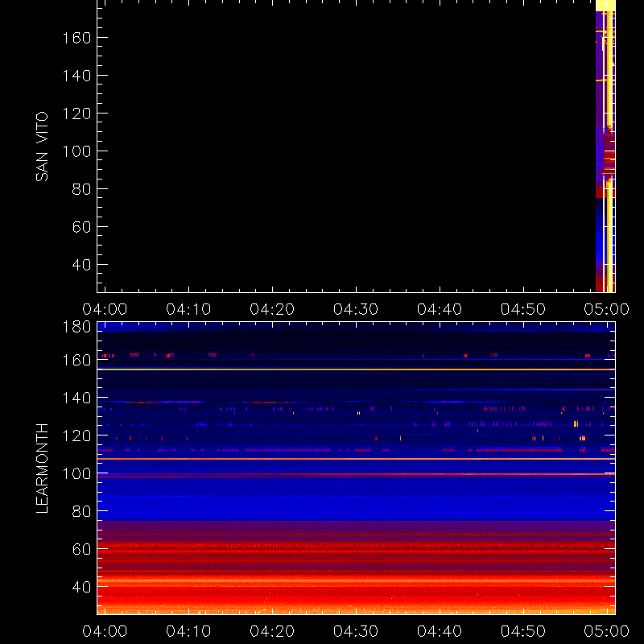Choose the 05:00 time label under LEARMONTH plot
The width and height of the screenshot is (644, 644).
click(x=607, y=631)
